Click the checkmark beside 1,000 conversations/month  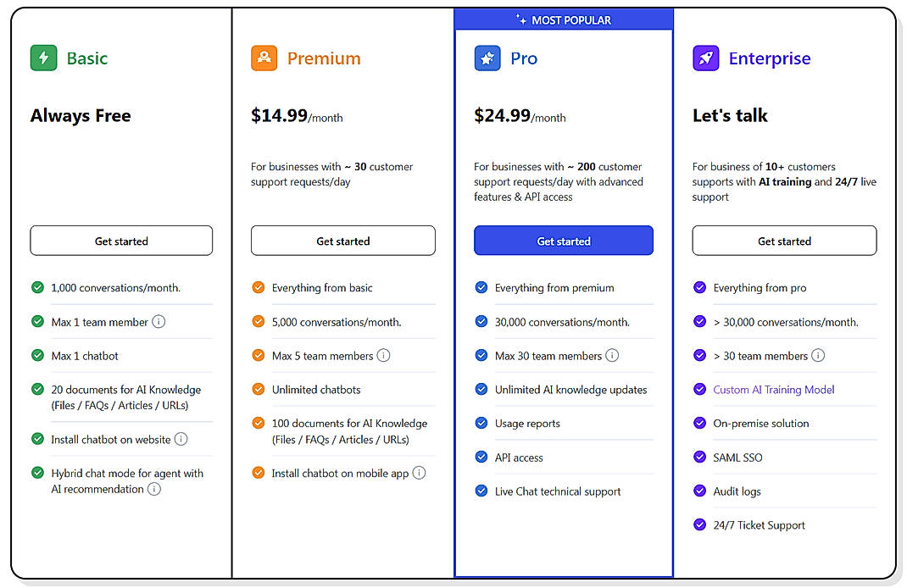tap(37, 288)
